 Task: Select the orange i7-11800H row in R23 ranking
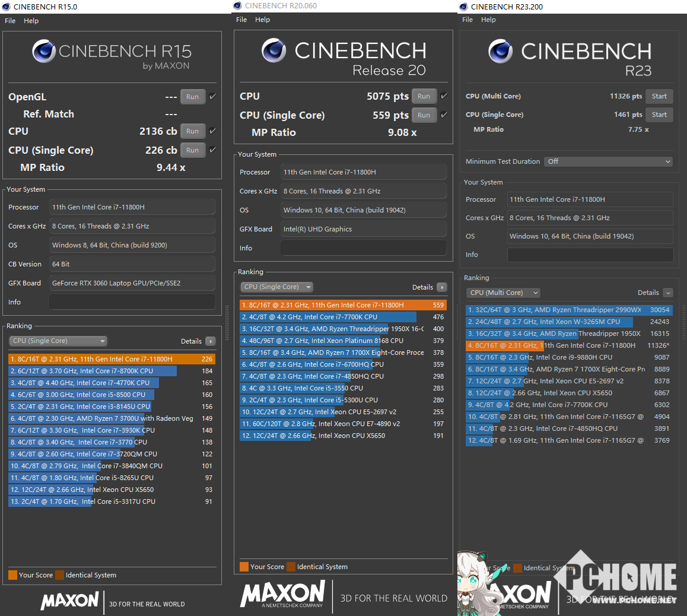pos(569,345)
